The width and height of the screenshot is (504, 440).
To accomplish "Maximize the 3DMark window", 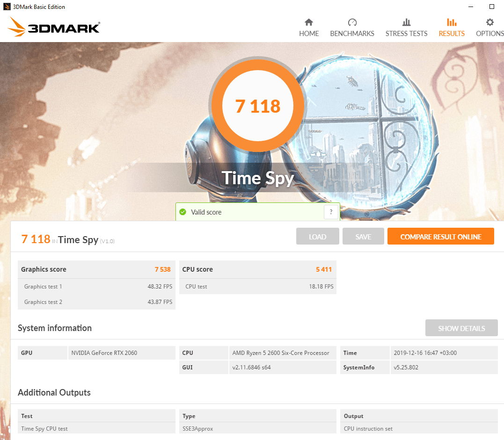I will tap(491, 7).
